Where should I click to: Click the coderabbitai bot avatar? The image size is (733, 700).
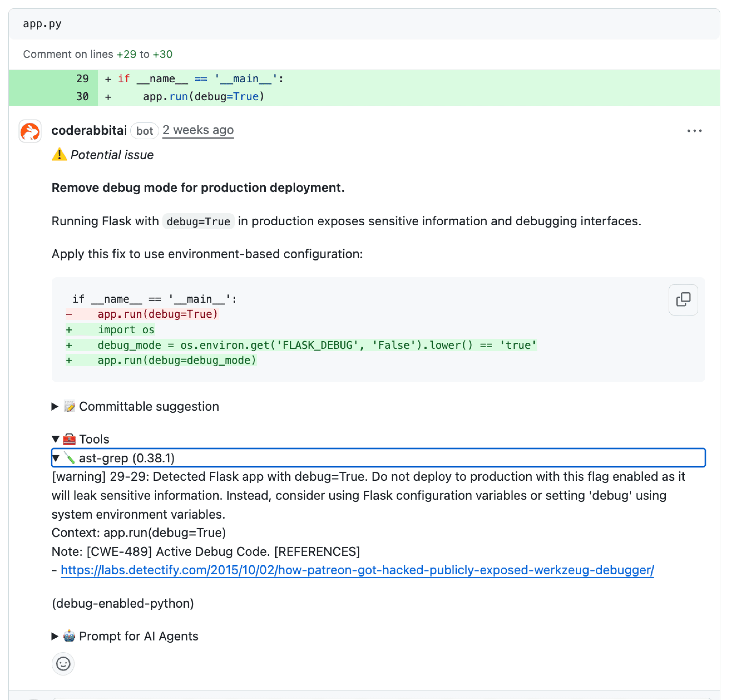(x=30, y=131)
